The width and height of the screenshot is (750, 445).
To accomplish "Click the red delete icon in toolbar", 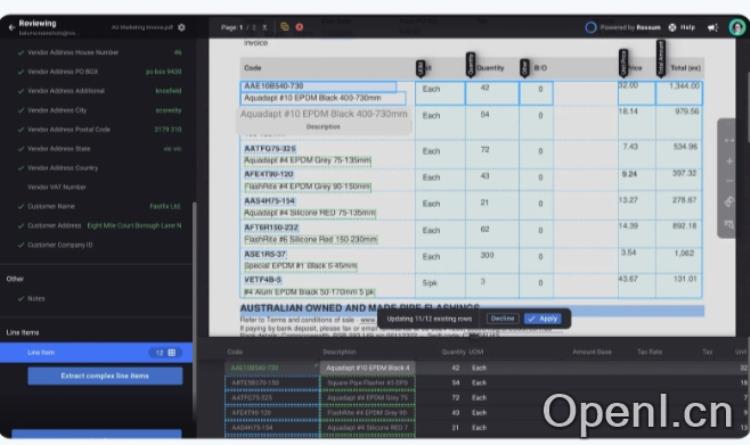I will coord(299,27).
